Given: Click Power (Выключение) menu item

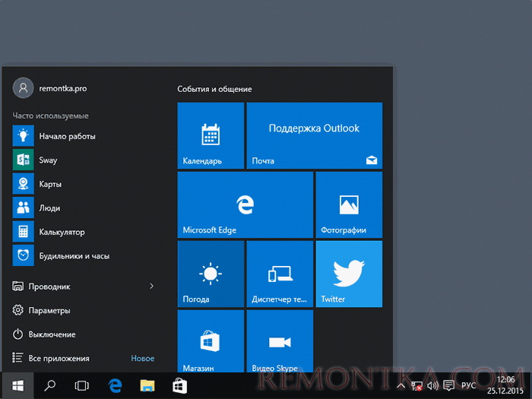Looking at the screenshot, I should 52,334.
